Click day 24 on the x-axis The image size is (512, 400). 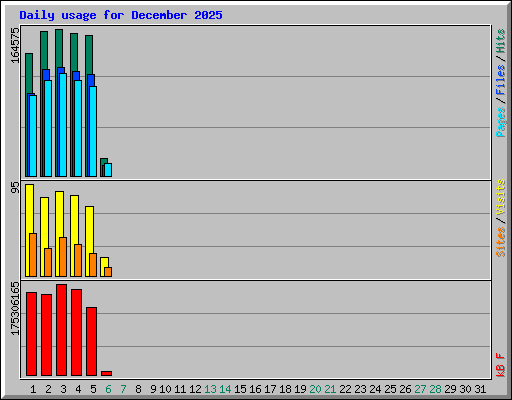point(375,389)
